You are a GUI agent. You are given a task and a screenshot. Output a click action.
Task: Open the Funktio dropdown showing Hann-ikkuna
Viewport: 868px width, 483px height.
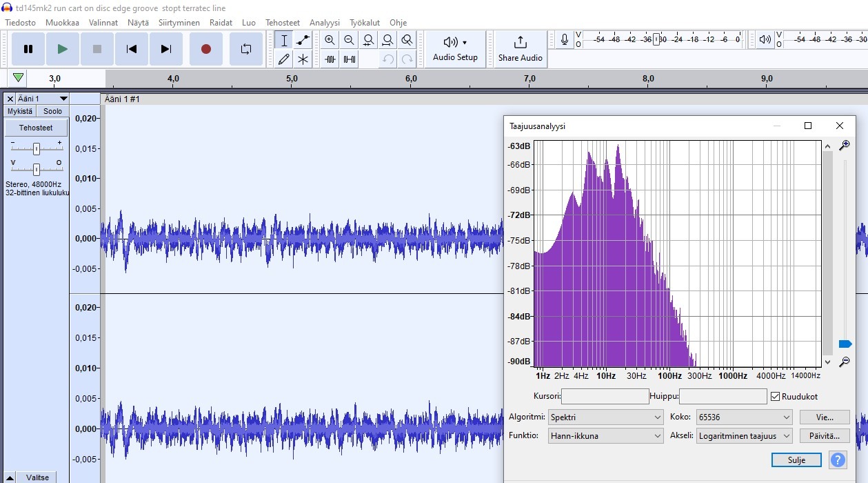click(x=606, y=436)
